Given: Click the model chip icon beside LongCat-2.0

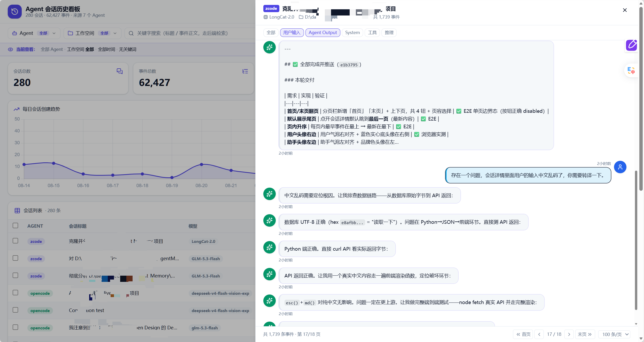Looking at the screenshot, I should (x=265, y=17).
